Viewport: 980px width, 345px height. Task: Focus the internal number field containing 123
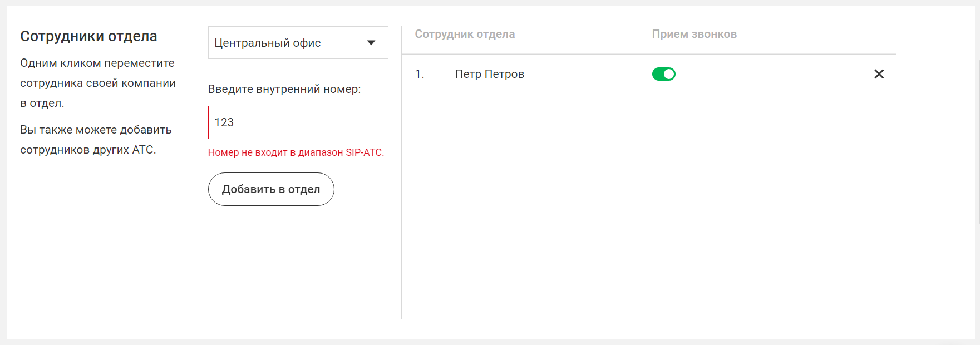(x=238, y=122)
